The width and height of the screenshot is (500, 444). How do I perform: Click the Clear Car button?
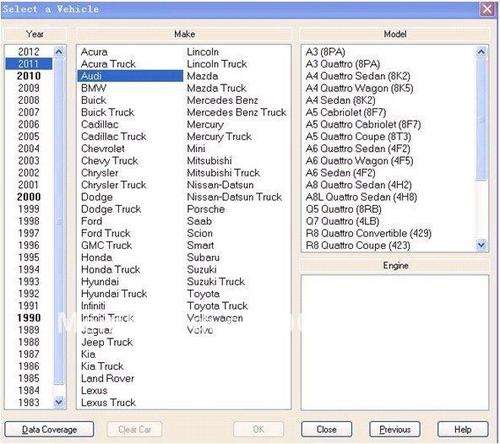(135, 430)
